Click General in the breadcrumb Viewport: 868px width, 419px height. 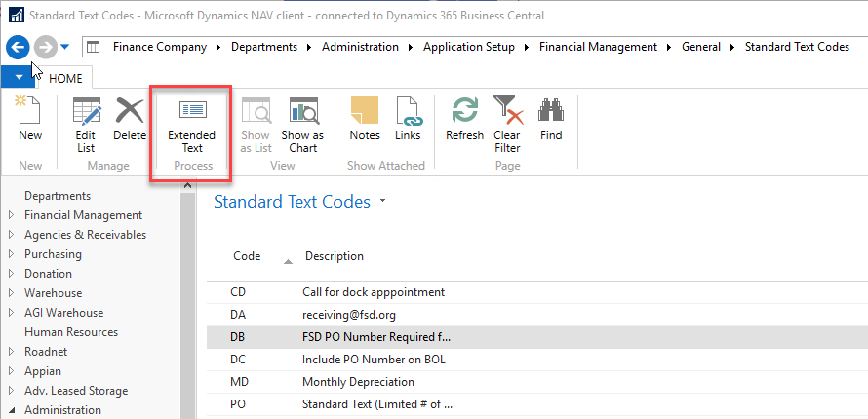coord(701,47)
